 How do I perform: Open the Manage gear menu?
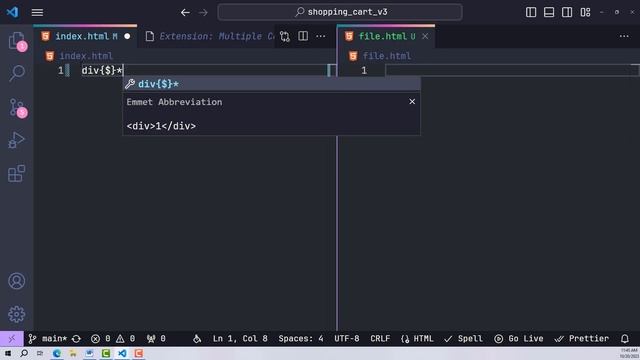point(16,314)
